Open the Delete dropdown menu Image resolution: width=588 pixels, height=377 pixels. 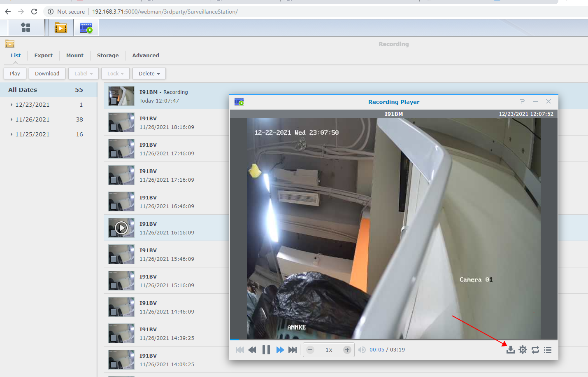149,73
